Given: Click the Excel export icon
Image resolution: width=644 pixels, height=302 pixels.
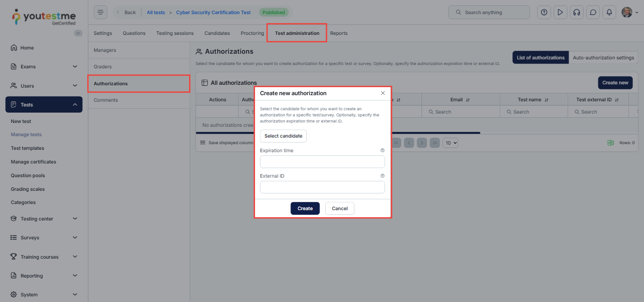Looking at the screenshot, I should click(x=611, y=143).
